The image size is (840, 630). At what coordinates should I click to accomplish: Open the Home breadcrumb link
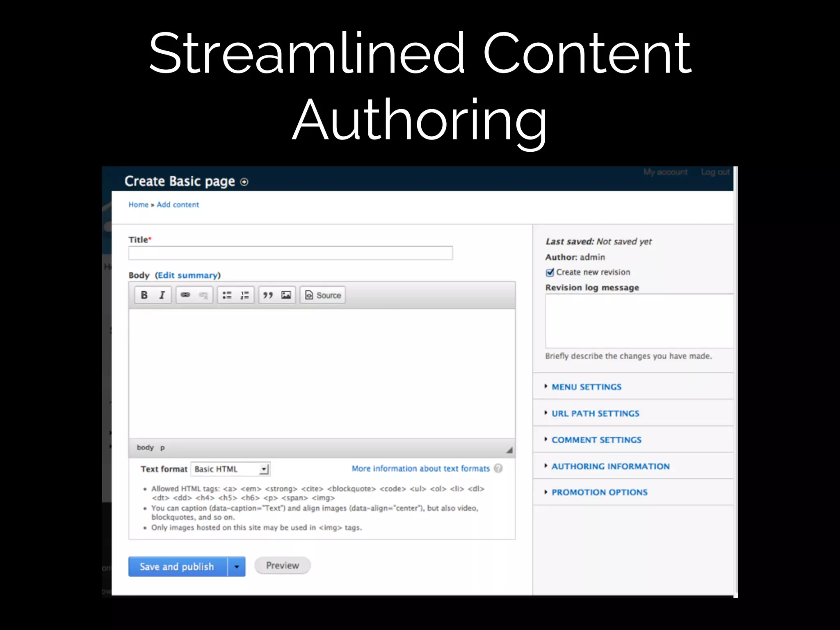(x=138, y=205)
